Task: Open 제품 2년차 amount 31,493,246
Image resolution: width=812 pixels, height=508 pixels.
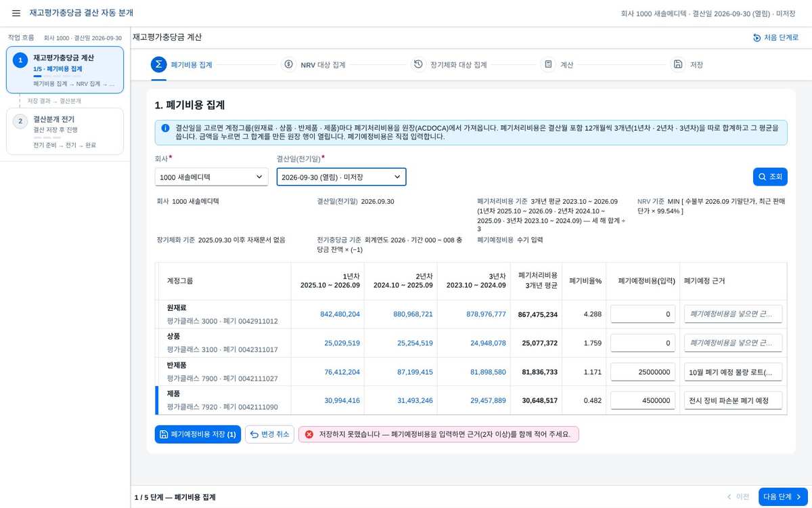Action: tap(415, 400)
